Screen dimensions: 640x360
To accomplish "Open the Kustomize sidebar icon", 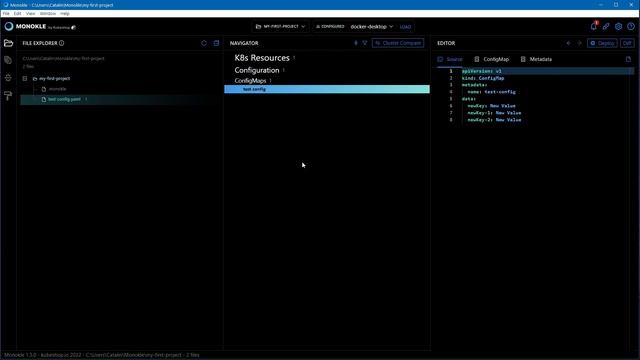I will [8, 60].
